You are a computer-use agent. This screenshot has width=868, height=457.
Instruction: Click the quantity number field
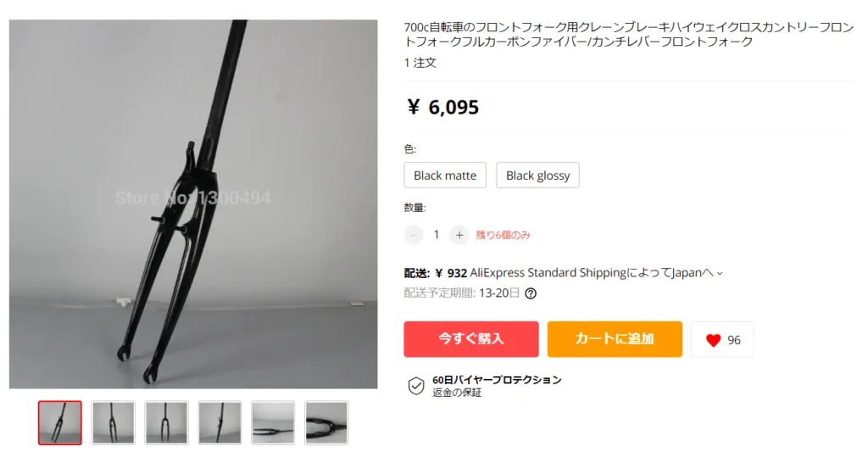pyautogui.click(x=437, y=235)
